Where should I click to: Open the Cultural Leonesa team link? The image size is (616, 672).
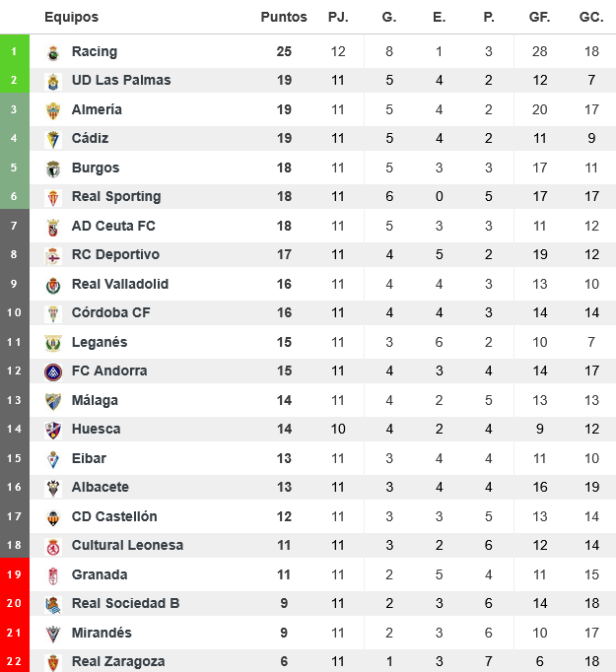127,545
